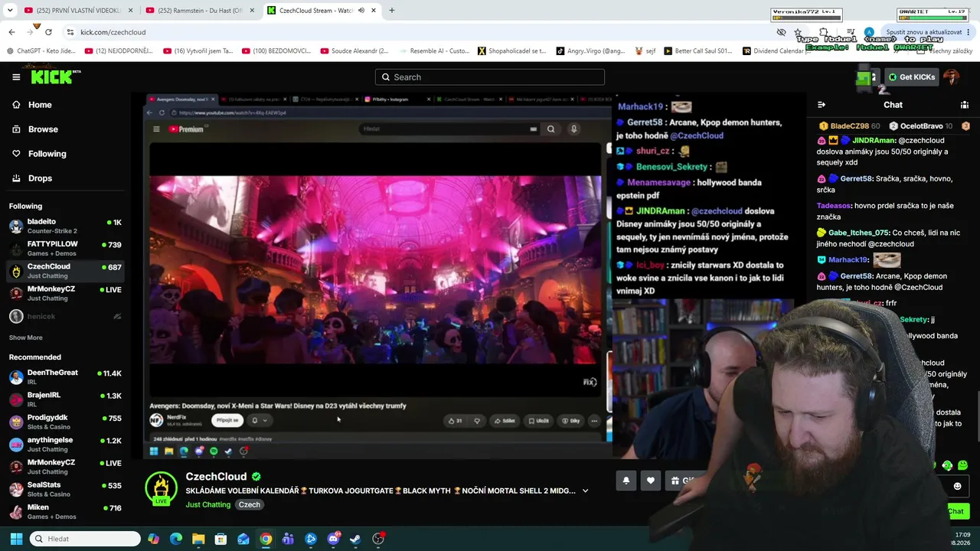This screenshot has width=980, height=551.
Task: Open anythingelse recommended channel
Action: 65,444
